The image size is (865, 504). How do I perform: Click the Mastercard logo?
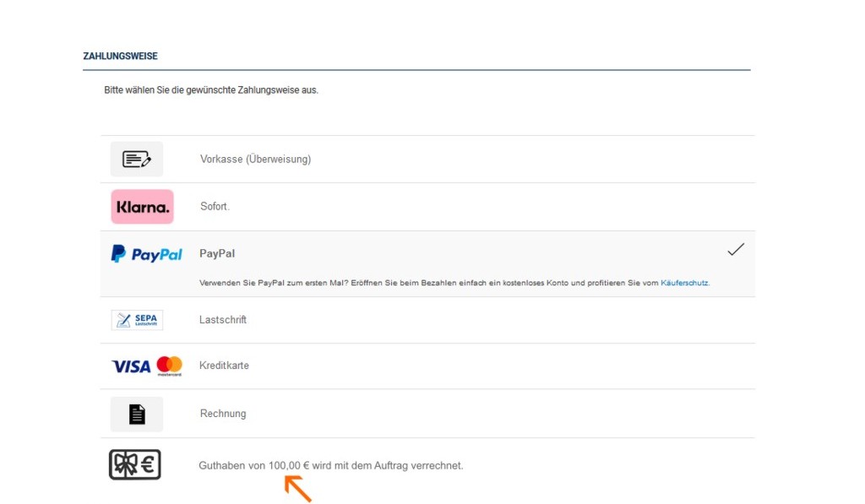point(170,366)
